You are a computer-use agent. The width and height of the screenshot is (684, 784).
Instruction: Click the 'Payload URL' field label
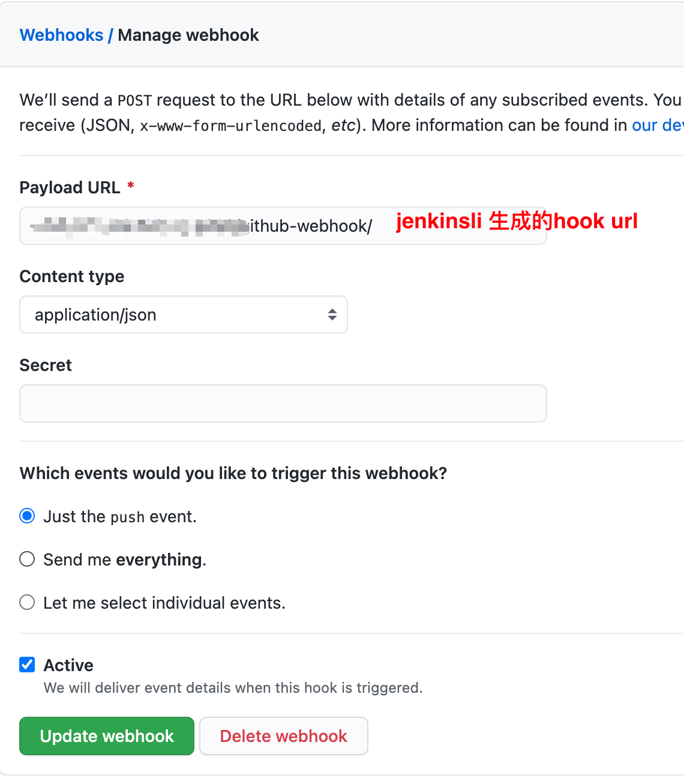tap(70, 188)
